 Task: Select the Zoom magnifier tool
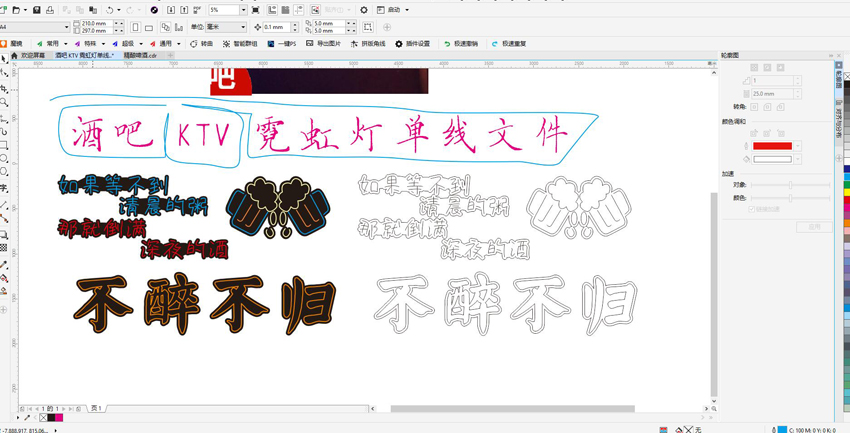tap(4, 102)
